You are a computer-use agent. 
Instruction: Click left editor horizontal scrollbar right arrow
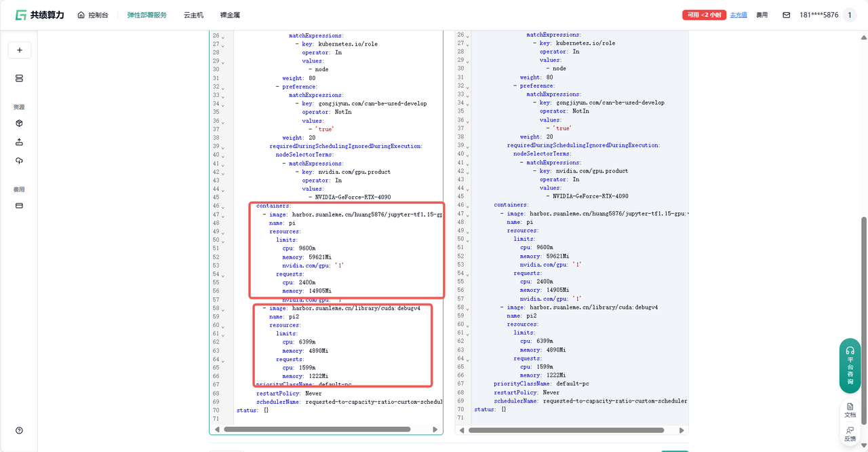click(x=435, y=430)
